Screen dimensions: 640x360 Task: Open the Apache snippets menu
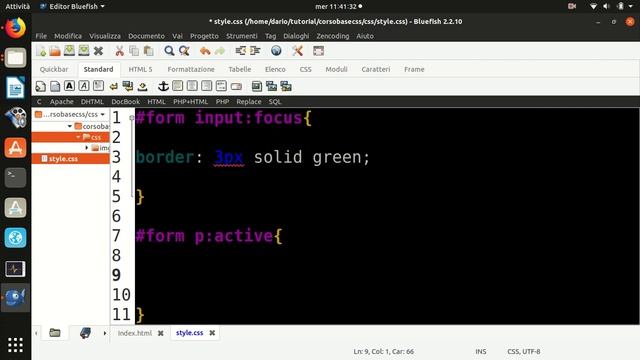click(62, 102)
